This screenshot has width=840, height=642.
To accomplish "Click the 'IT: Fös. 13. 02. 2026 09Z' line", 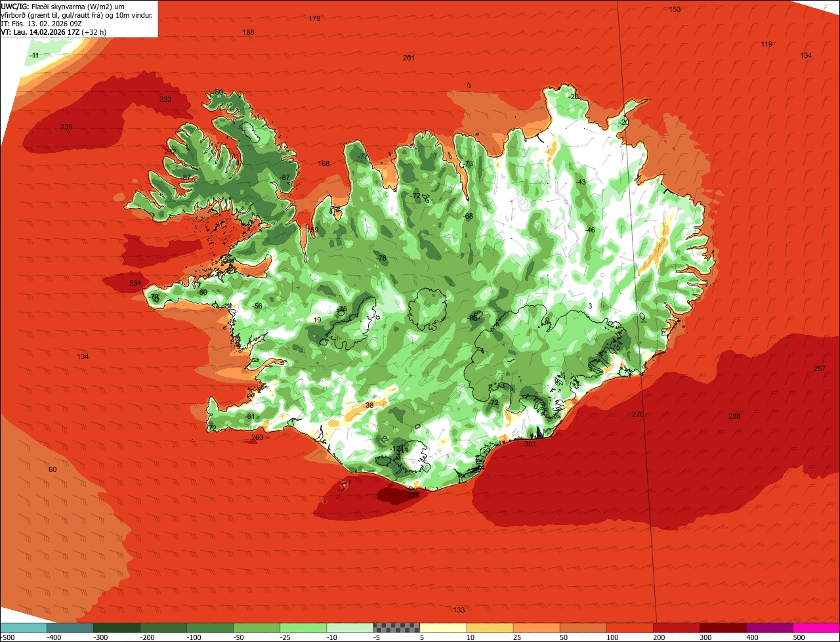I will tap(41, 23).
